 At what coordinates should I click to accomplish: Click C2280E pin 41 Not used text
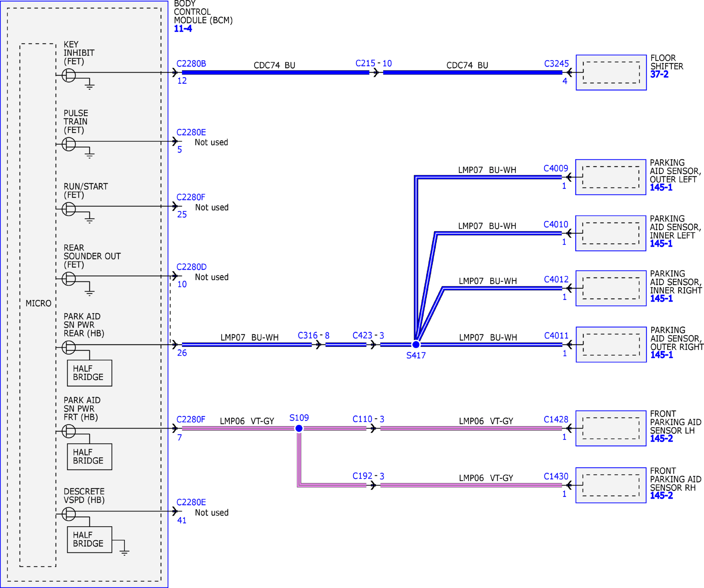pos(212,513)
